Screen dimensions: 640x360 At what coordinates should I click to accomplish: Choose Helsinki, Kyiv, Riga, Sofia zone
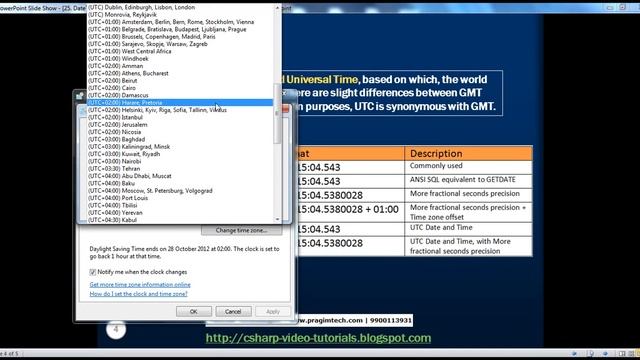pos(180,110)
